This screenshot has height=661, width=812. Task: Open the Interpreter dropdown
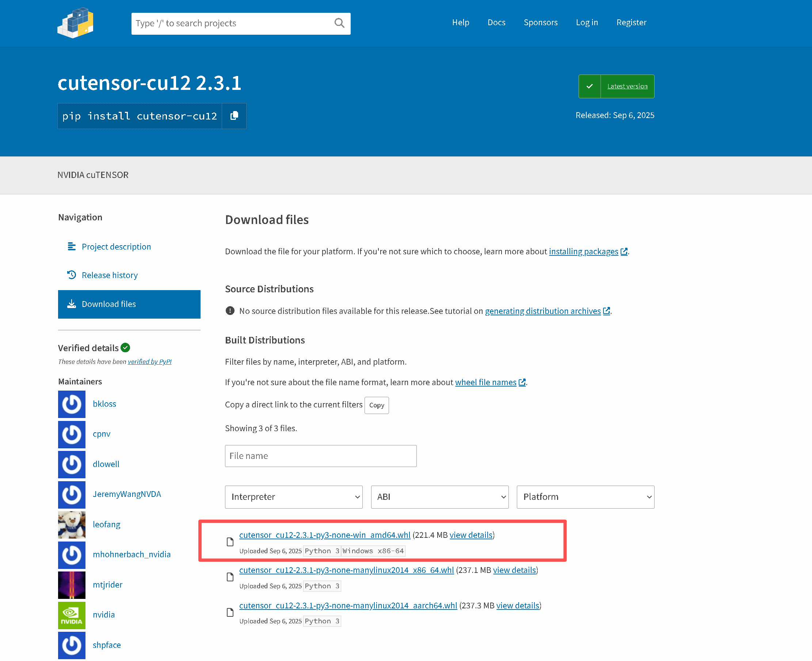pos(294,497)
